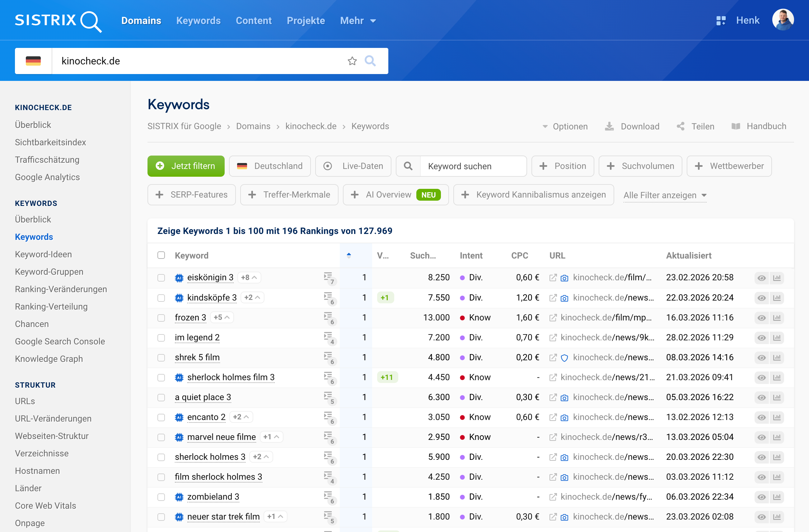Check the im legend 2 row checkbox

pos(161,338)
